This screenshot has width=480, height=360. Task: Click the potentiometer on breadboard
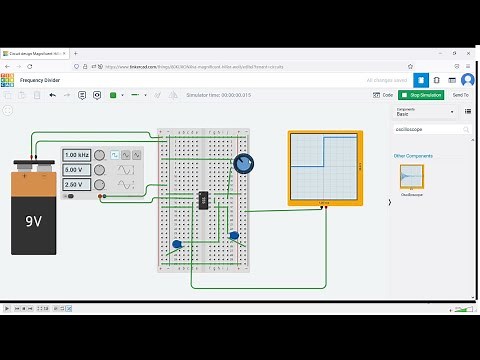click(x=244, y=164)
